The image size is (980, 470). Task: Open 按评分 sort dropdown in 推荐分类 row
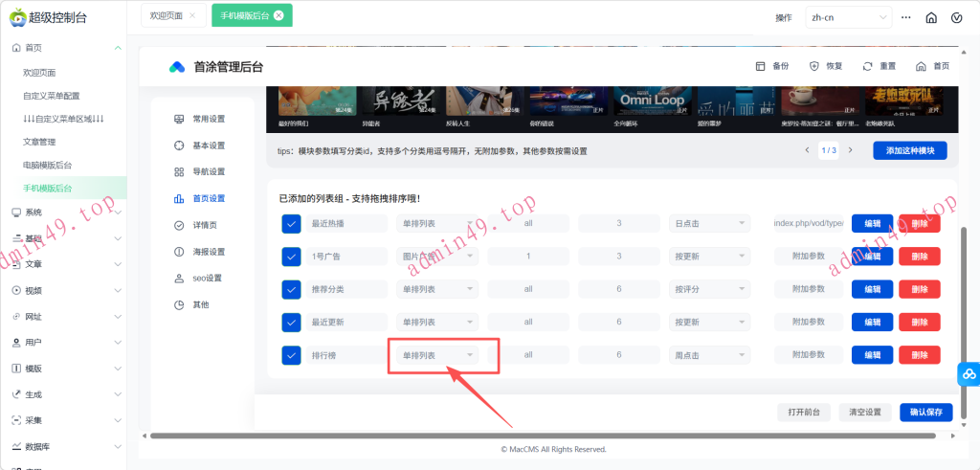point(708,289)
